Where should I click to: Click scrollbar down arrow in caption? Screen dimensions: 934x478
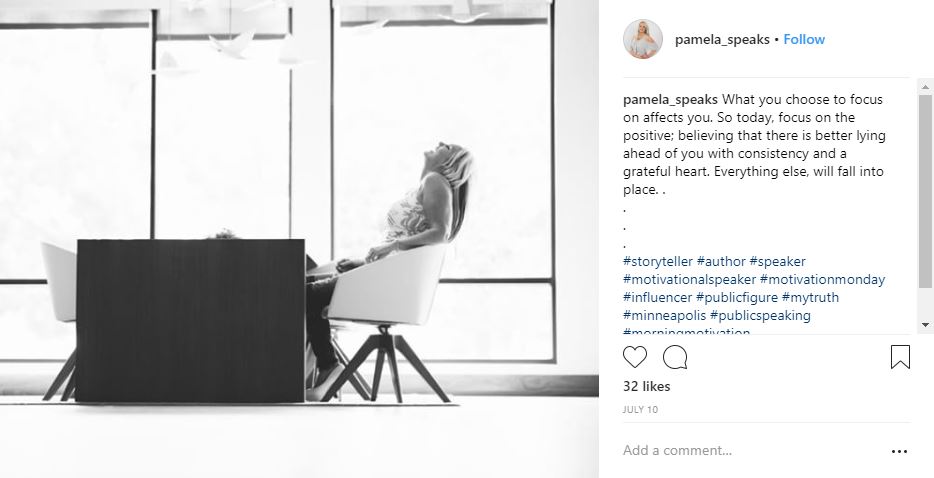(925, 325)
